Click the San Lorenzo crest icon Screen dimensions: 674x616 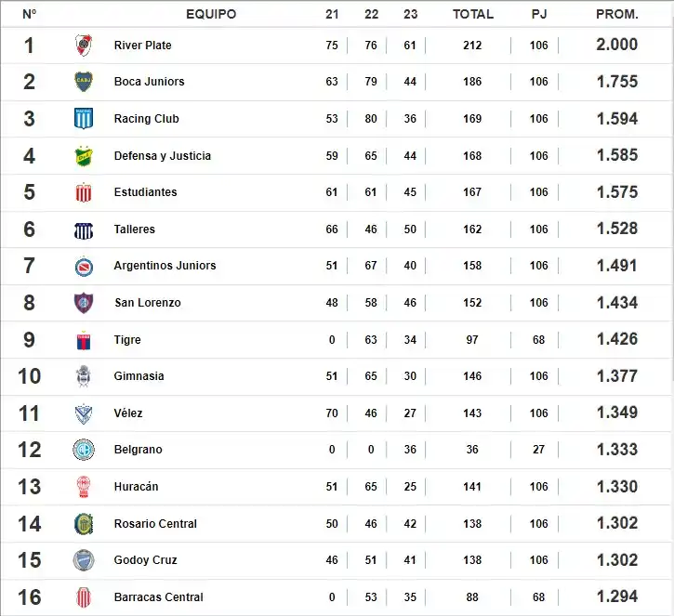pyautogui.click(x=84, y=303)
